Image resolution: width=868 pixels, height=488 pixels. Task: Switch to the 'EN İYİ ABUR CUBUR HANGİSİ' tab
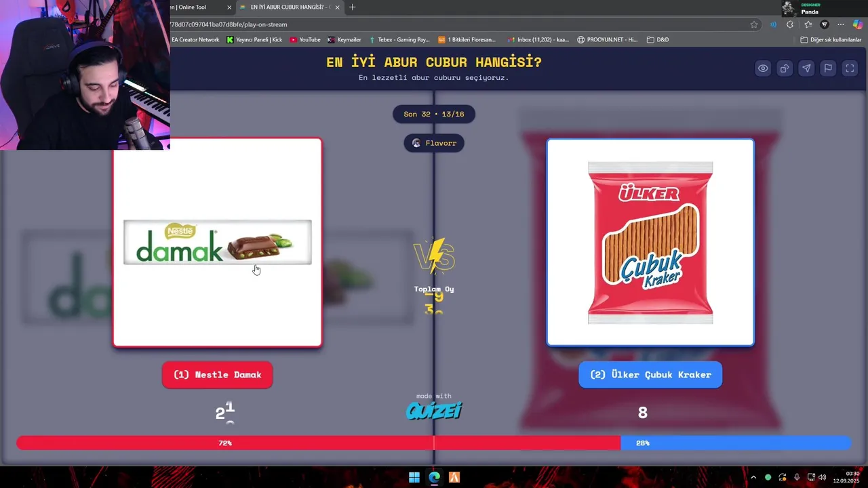(288, 7)
